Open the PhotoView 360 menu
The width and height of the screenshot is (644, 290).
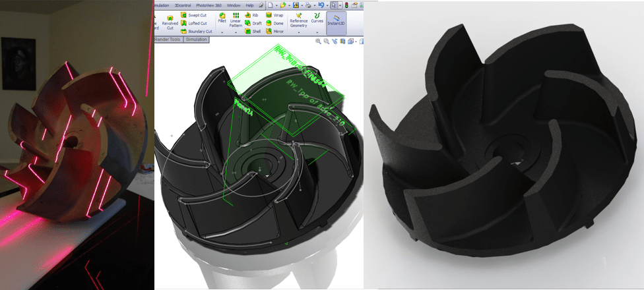209,5
